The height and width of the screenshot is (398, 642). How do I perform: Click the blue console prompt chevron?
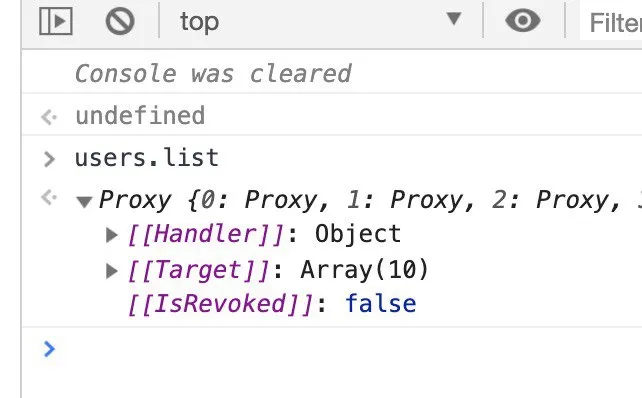[49, 349]
